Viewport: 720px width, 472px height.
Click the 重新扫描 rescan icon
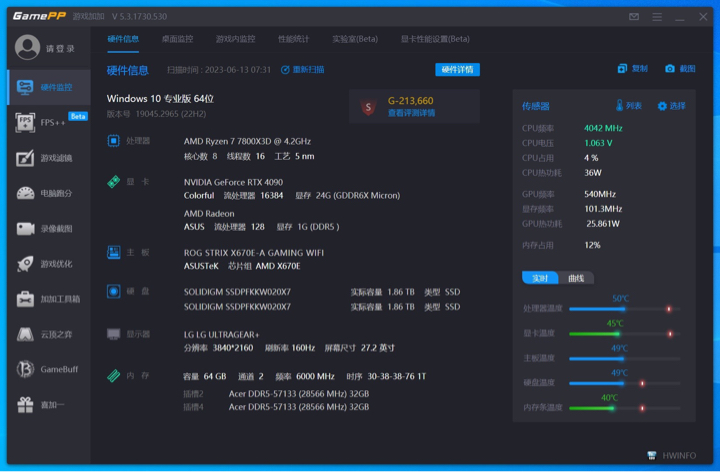[285, 70]
